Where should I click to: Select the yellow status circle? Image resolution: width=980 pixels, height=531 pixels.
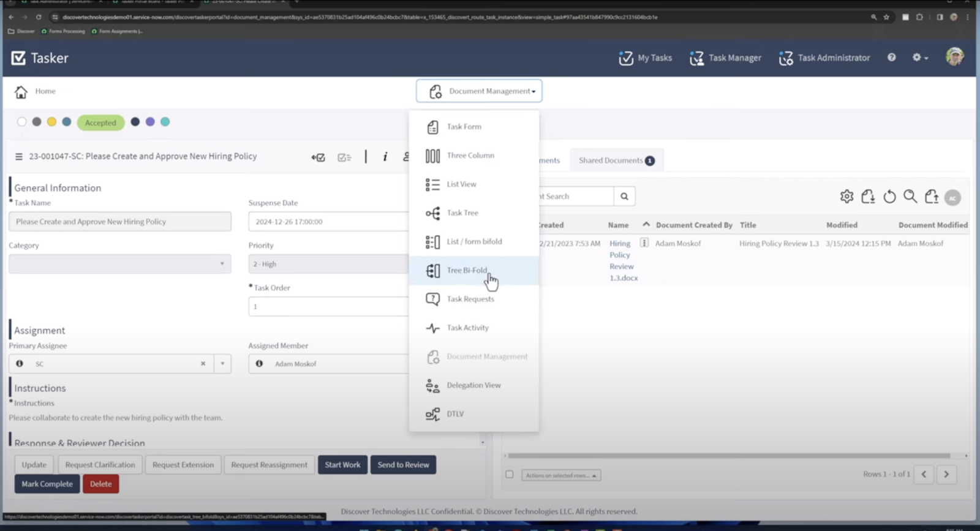point(51,122)
